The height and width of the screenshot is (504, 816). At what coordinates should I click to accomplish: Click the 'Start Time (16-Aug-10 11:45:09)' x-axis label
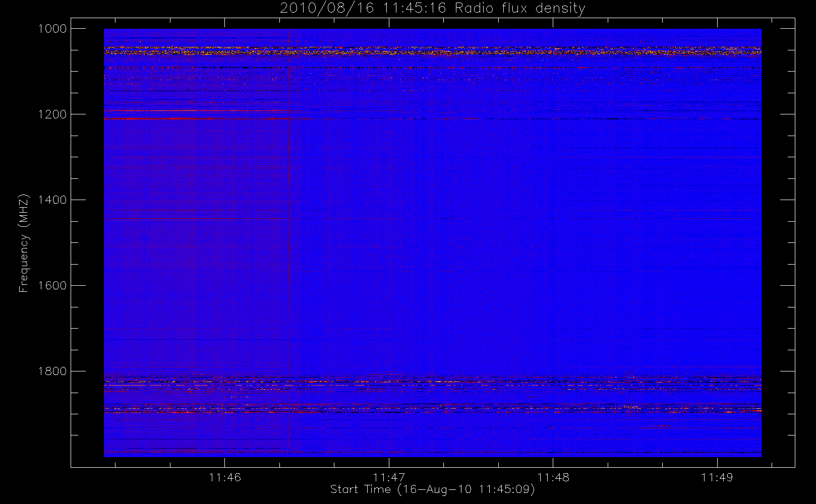[x=432, y=489]
